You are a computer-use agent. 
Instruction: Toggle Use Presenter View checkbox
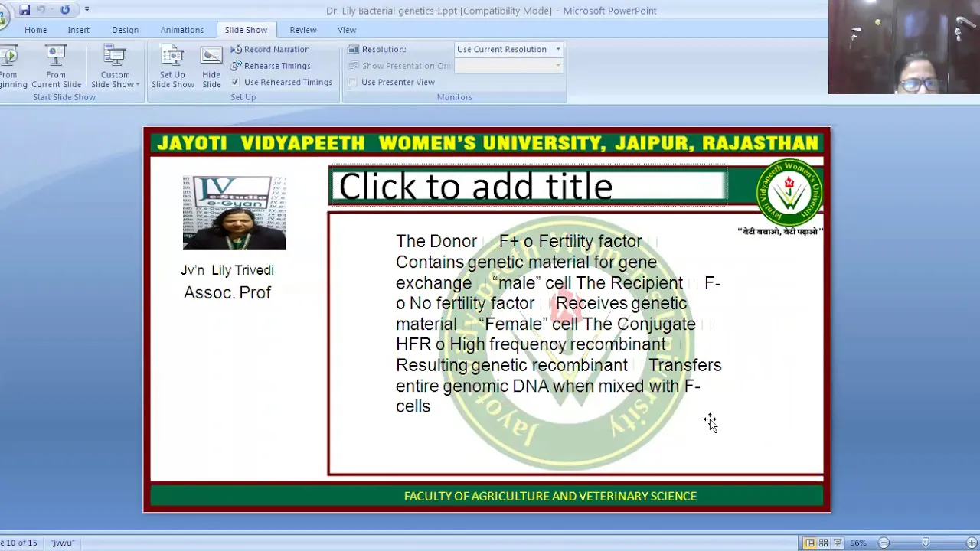(353, 82)
